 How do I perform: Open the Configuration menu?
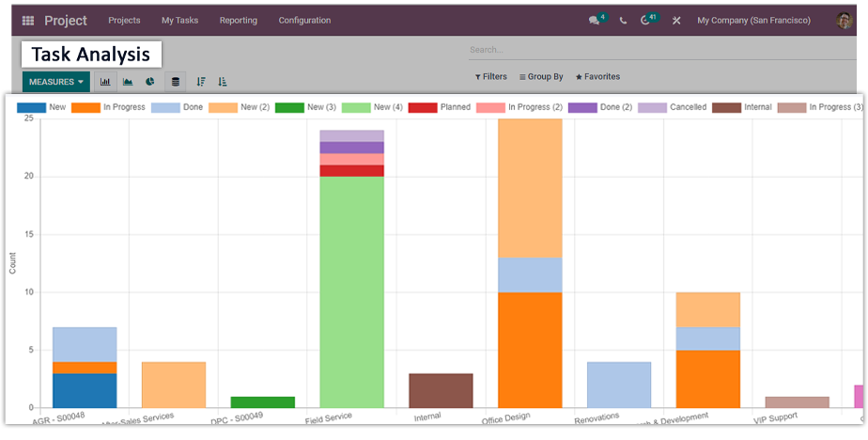click(304, 21)
